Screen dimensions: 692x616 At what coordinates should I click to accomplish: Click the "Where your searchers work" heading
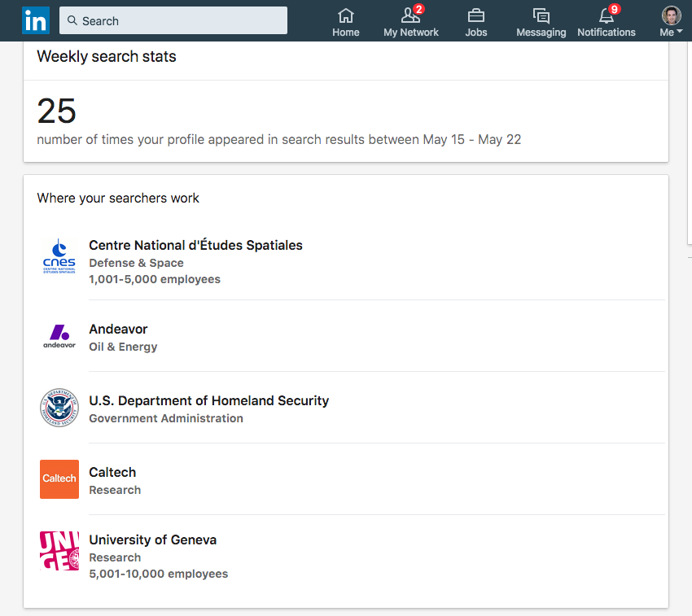pyautogui.click(x=118, y=198)
